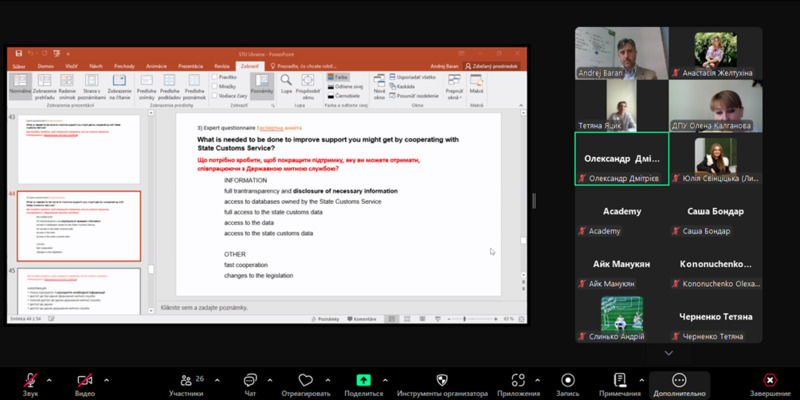The height and width of the screenshot is (400, 800).
Task: Open Prepnúť okná switch windows dropdown
Action: click(454, 86)
